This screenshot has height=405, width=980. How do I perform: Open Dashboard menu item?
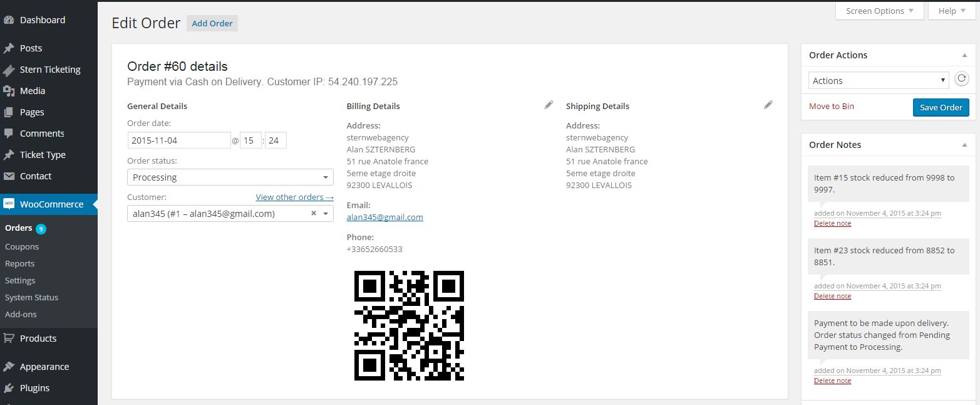(49, 20)
